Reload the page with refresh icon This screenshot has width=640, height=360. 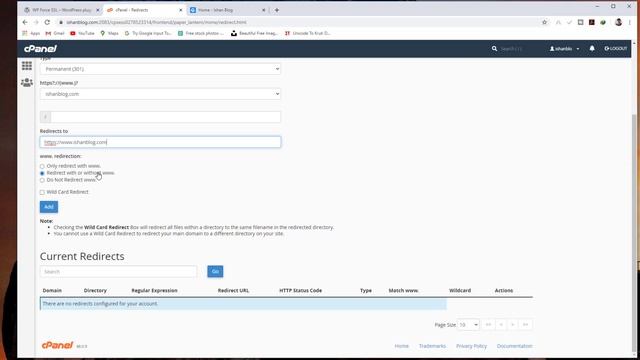pos(47,22)
